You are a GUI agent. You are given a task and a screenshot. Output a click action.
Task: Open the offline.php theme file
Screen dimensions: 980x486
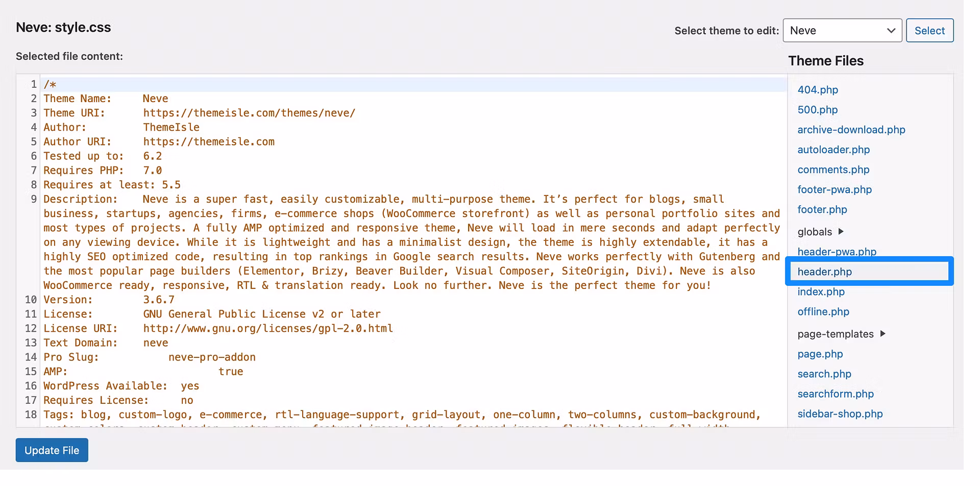(823, 311)
